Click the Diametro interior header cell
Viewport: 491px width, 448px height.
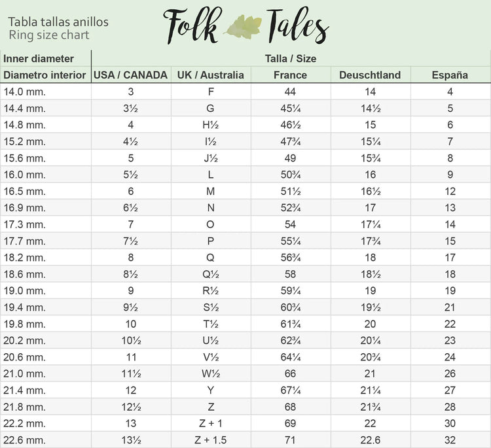coord(45,75)
